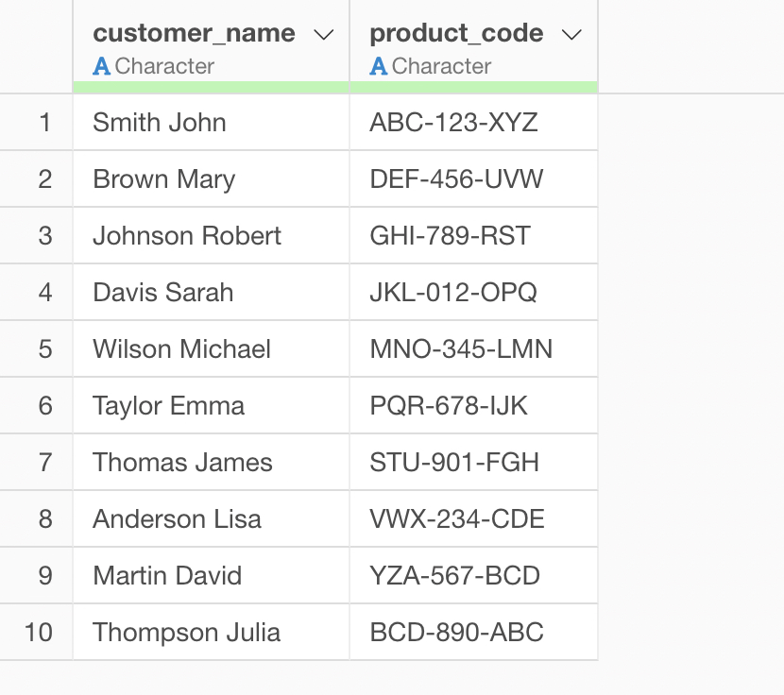784x695 pixels.
Task: Click the Character type icon under product_code
Action: (x=379, y=67)
